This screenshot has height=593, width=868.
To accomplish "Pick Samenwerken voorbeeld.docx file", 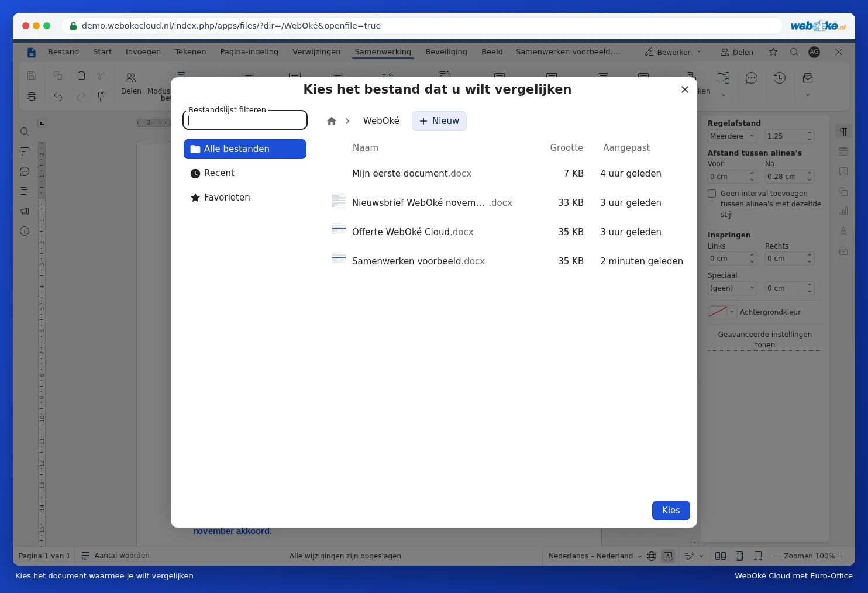I will [x=507, y=261].
